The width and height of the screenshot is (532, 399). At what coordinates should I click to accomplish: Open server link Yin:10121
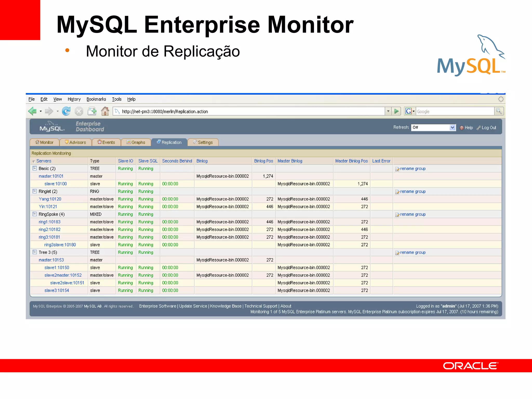click(x=48, y=207)
